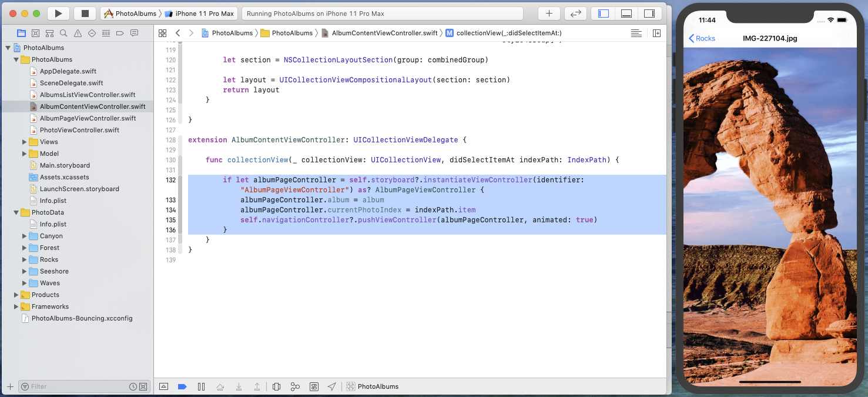The width and height of the screenshot is (868, 397).
Task: Show the Debug navigator
Action: (x=106, y=33)
